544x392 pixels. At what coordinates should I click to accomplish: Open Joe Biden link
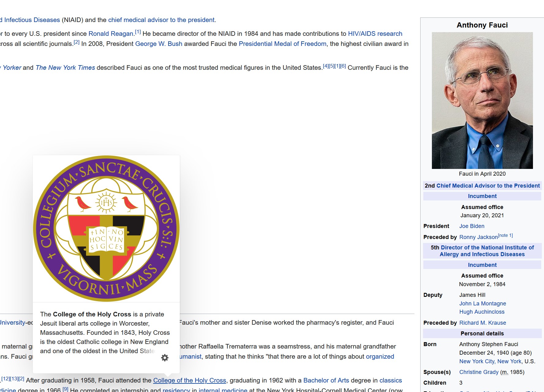coord(472,226)
